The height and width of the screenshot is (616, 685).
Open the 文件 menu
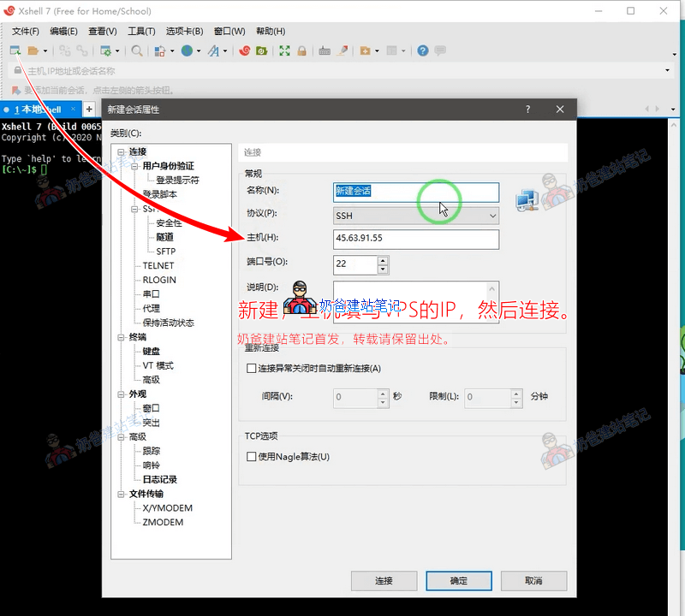click(x=25, y=31)
